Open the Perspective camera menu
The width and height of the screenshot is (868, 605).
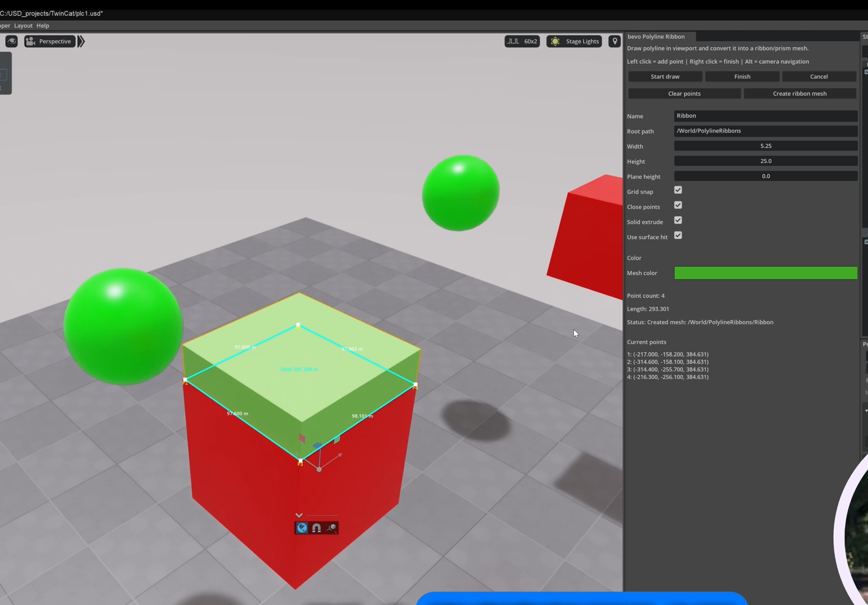pos(49,41)
